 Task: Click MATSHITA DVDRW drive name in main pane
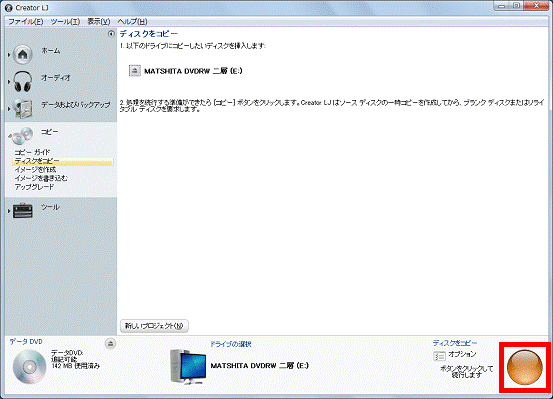pyautogui.click(x=193, y=71)
